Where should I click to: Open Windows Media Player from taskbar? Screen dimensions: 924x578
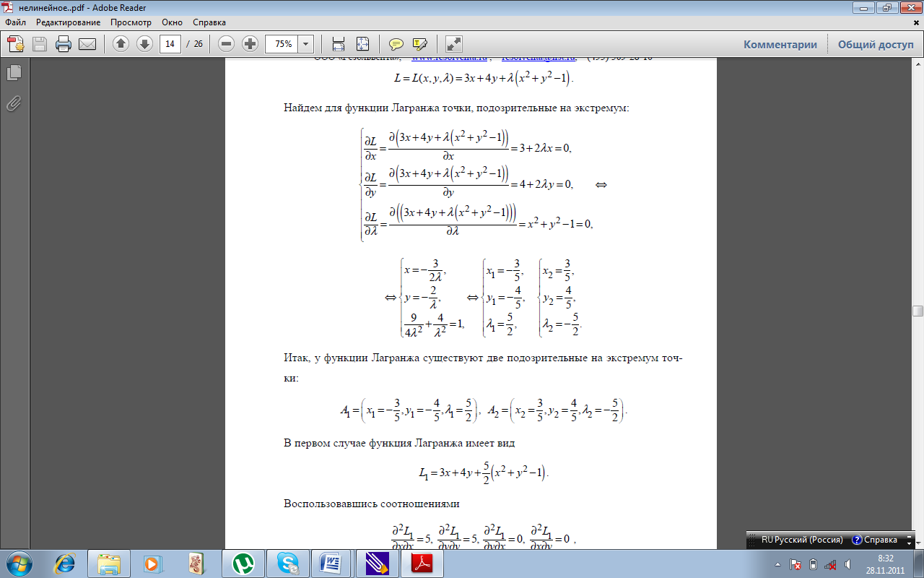tap(153, 563)
